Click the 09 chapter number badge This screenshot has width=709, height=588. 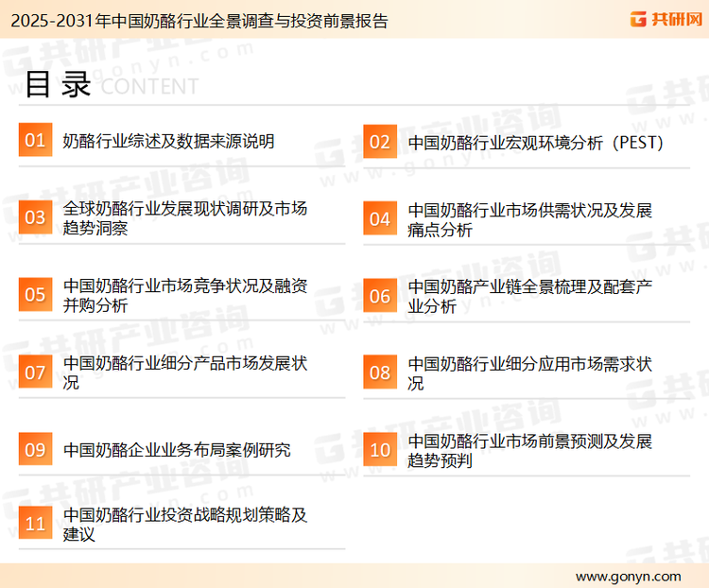tap(35, 449)
